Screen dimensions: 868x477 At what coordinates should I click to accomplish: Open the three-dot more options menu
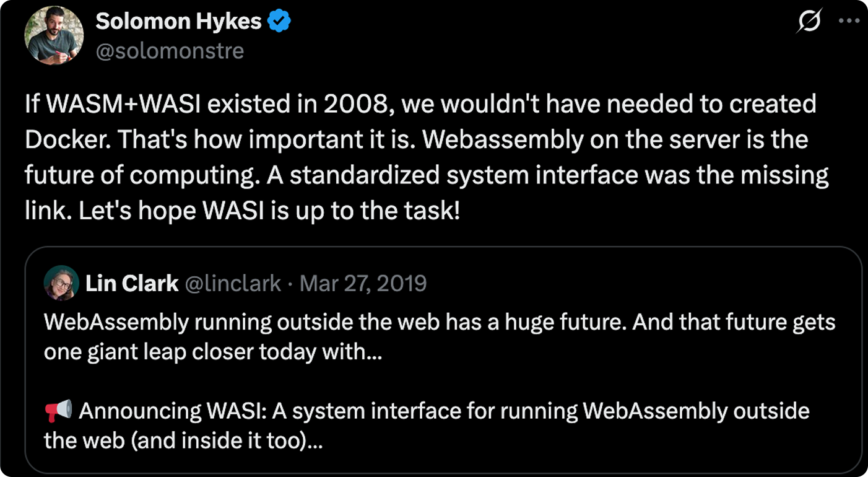click(x=848, y=20)
